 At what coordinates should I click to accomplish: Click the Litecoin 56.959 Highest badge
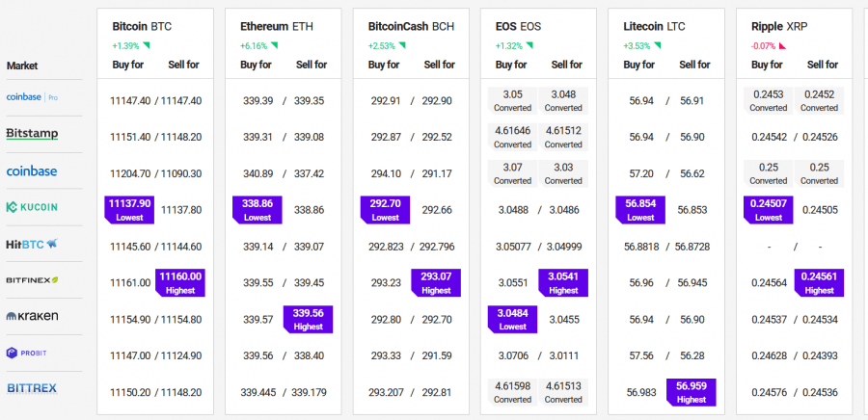pyautogui.click(x=692, y=392)
